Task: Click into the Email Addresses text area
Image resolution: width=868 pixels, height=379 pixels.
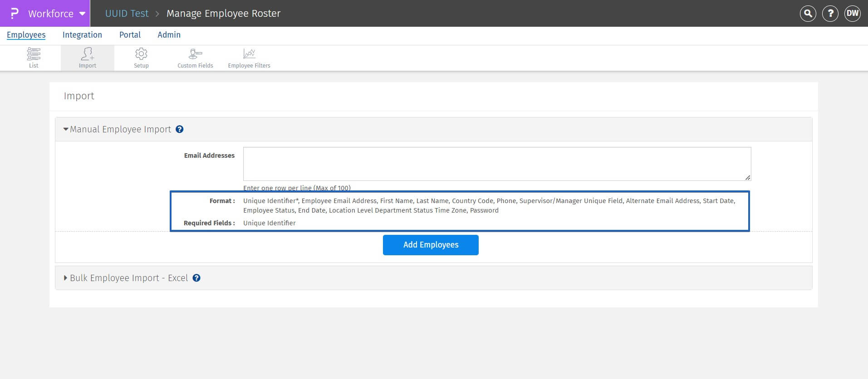Action: (x=497, y=164)
